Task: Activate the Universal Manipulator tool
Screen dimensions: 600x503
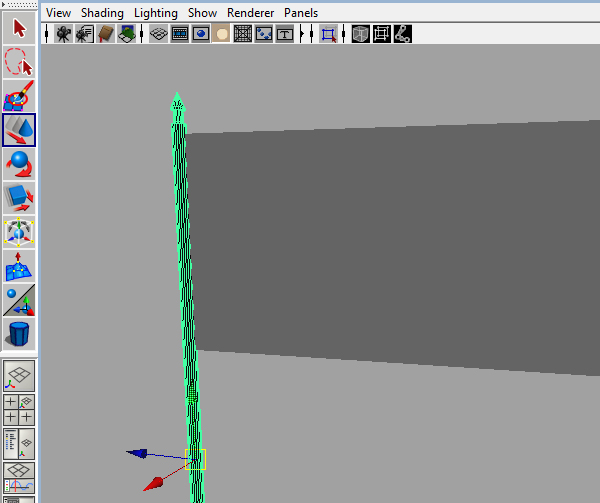Action: [x=19, y=232]
